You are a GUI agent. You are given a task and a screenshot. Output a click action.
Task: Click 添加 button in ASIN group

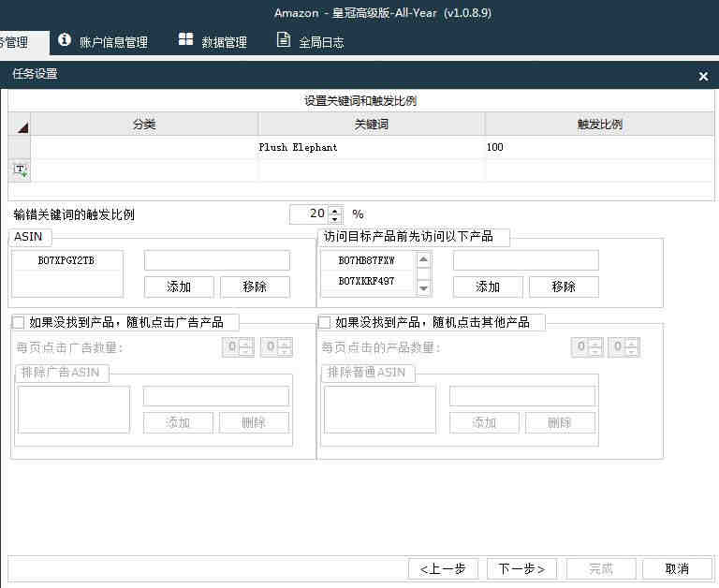pyautogui.click(x=179, y=287)
